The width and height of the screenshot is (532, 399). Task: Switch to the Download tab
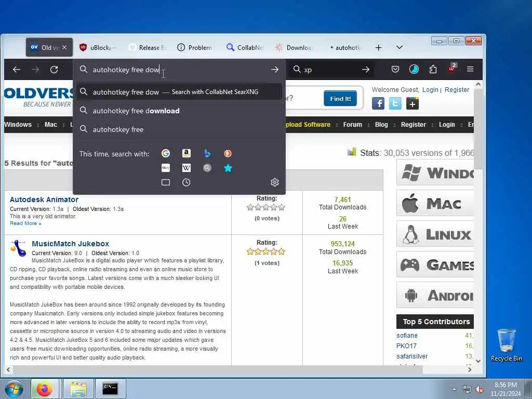(x=294, y=47)
